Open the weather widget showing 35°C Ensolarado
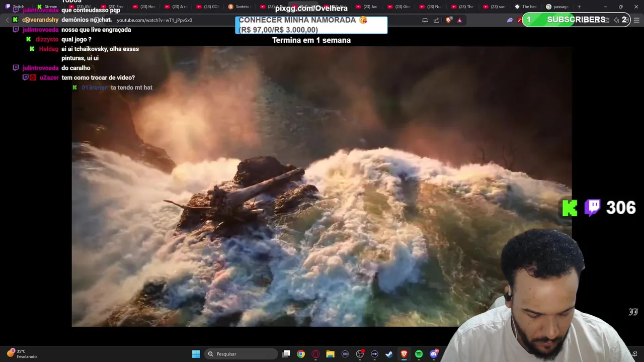Image resolution: width=644 pixels, height=362 pixels. [x=22, y=354]
